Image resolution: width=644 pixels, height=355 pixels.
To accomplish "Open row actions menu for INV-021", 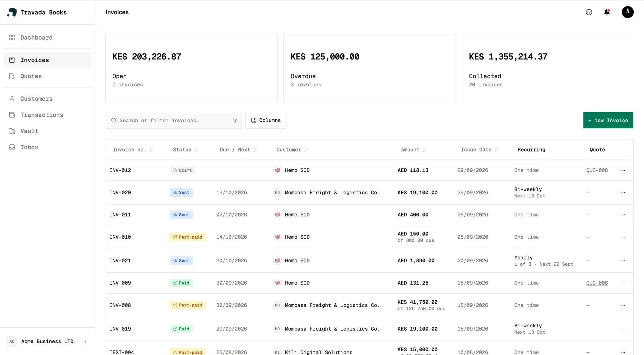I will (623, 261).
